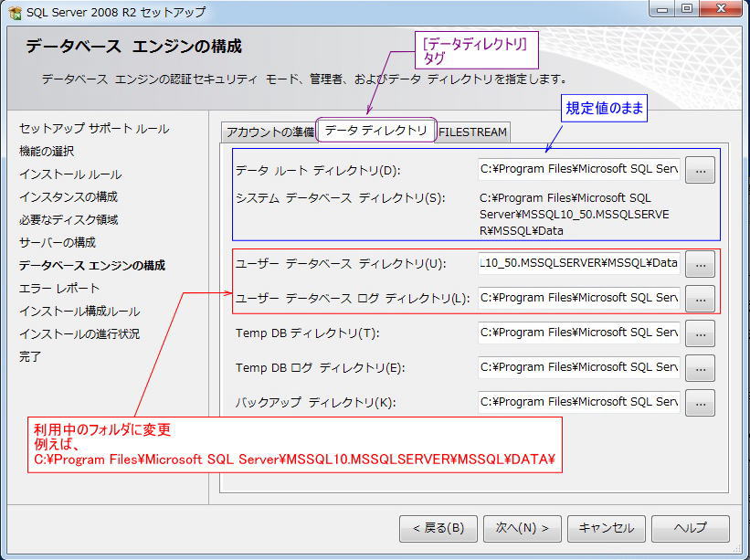The image size is (750, 560).
Task: Select the インストール構成ルール step
Action: click(x=79, y=312)
